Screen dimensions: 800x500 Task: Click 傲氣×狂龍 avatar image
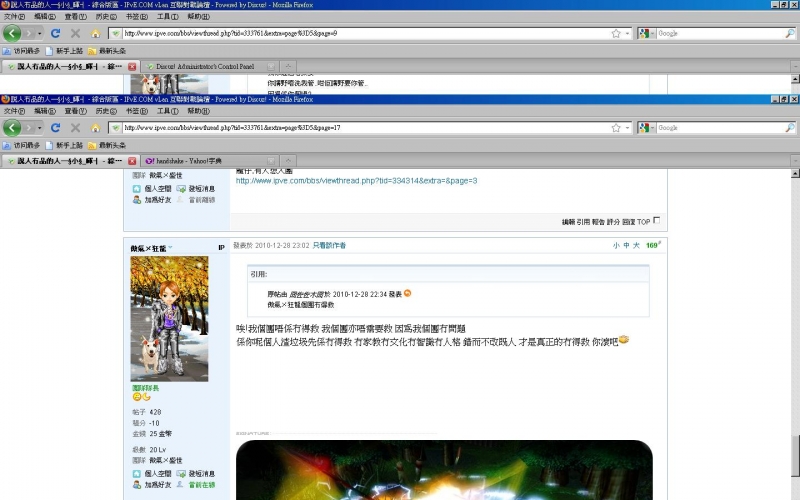click(169, 318)
